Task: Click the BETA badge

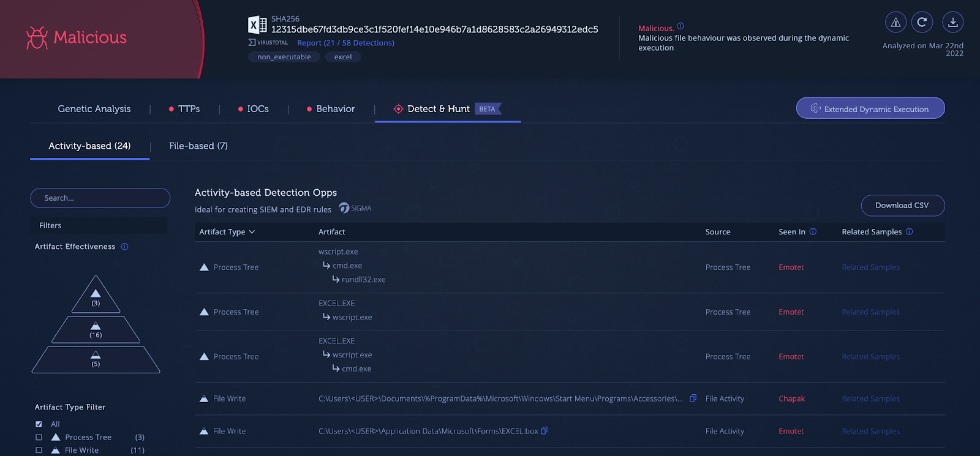Action: (488, 109)
